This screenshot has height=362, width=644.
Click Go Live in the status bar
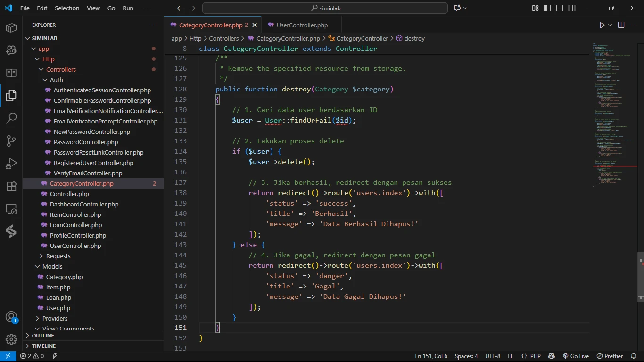(576, 356)
